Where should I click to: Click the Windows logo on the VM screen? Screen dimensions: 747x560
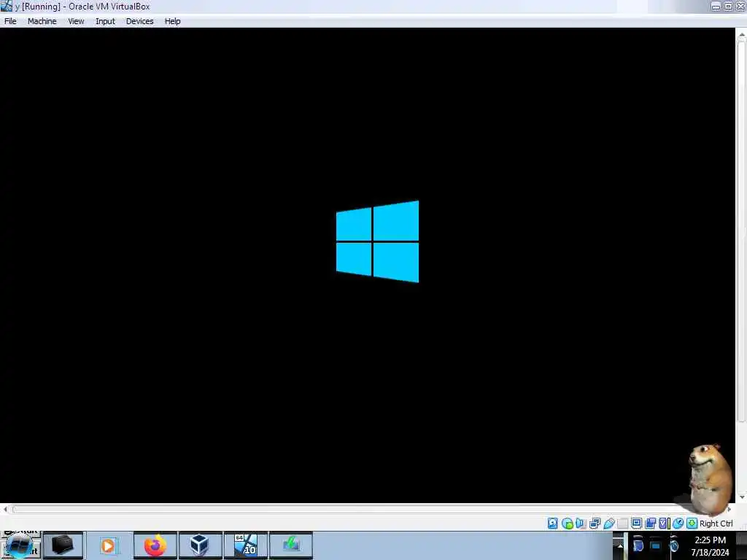tap(377, 241)
